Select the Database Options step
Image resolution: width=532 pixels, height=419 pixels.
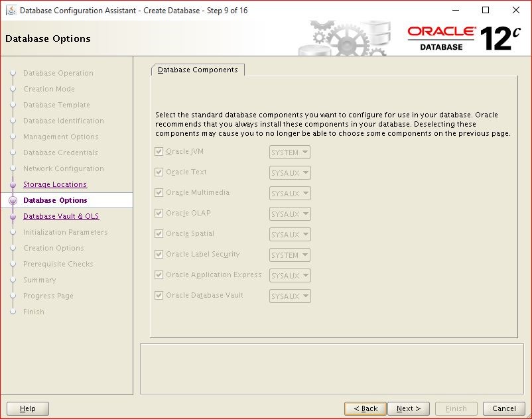pos(55,200)
